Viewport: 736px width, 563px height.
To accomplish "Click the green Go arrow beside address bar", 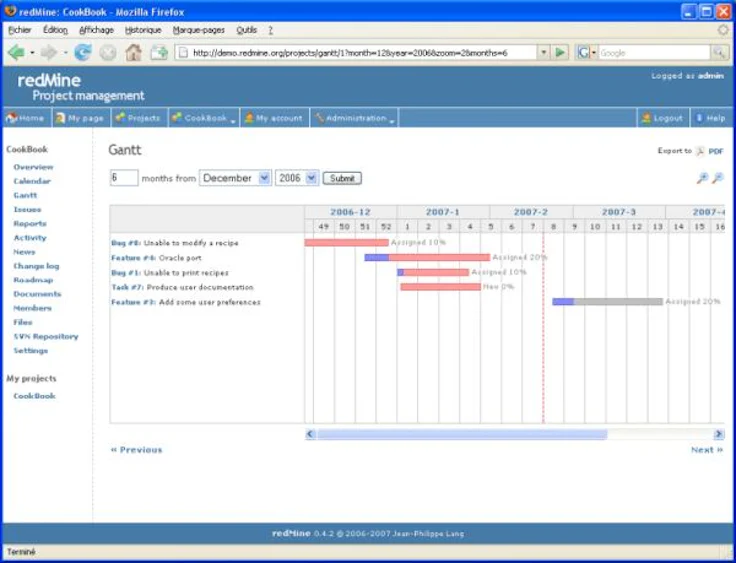I will [560, 52].
